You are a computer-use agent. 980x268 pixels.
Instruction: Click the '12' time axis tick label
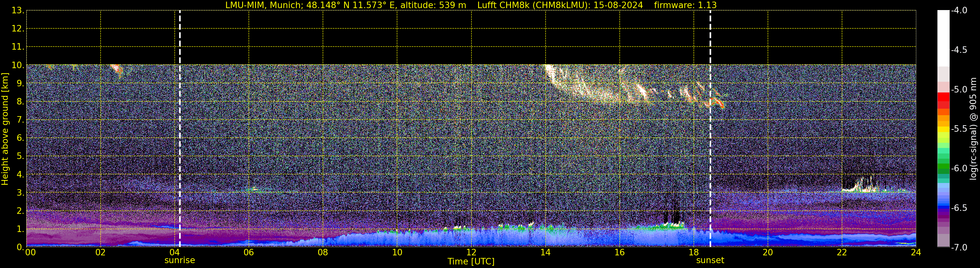point(471,252)
